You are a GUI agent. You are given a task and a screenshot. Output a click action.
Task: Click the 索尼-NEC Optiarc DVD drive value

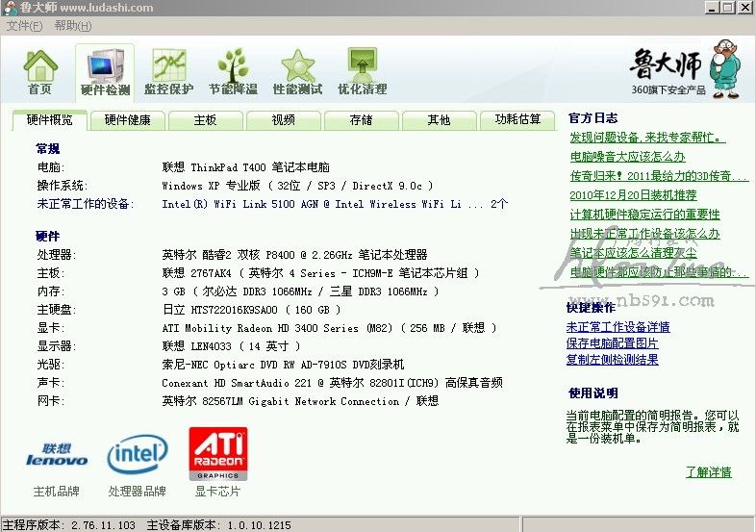[x=283, y=365]
